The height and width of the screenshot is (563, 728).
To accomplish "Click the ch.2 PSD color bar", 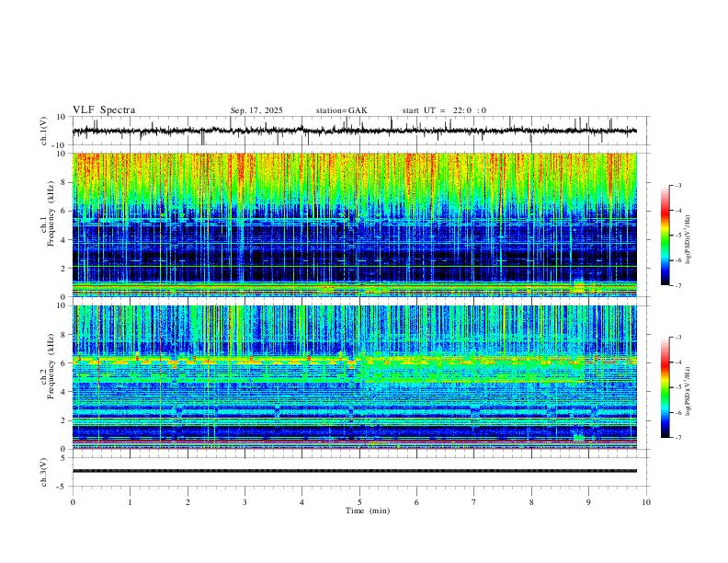I will [665, 387].
